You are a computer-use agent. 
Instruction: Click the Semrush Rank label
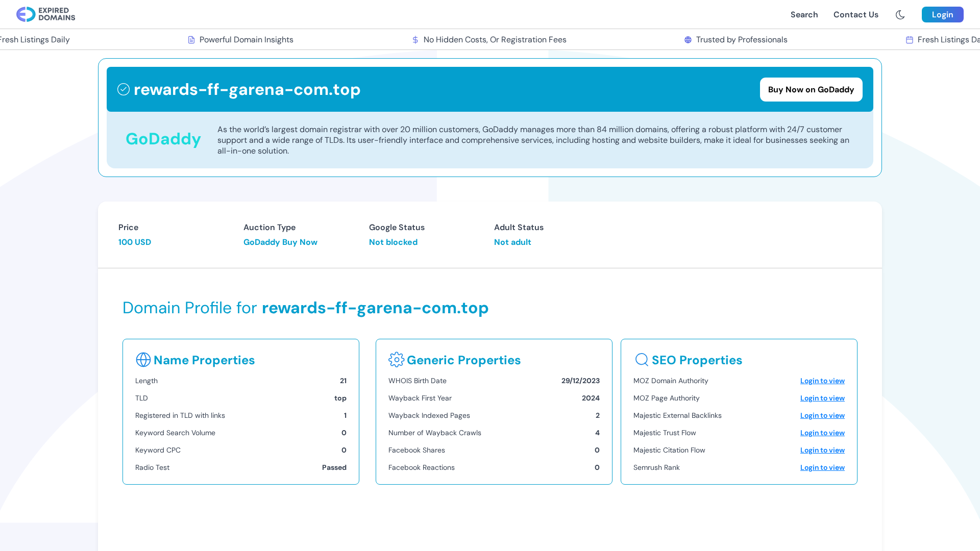click(656, 467)
